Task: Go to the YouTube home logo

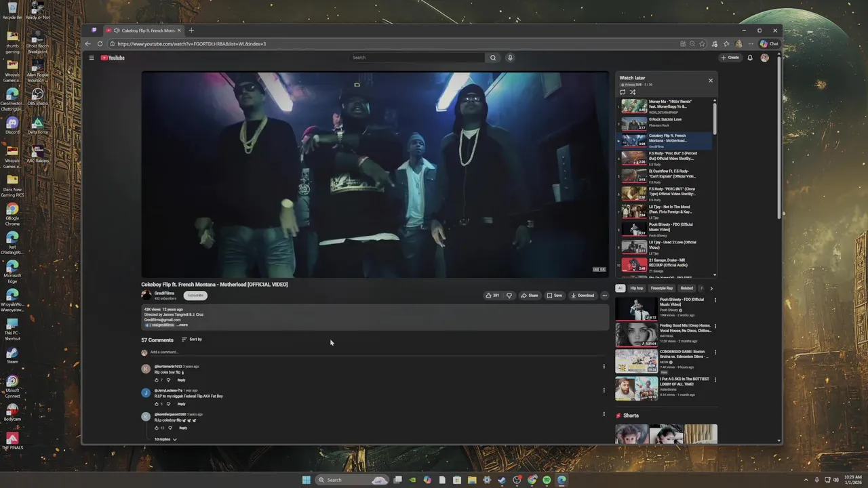Action: click(113, 58)
